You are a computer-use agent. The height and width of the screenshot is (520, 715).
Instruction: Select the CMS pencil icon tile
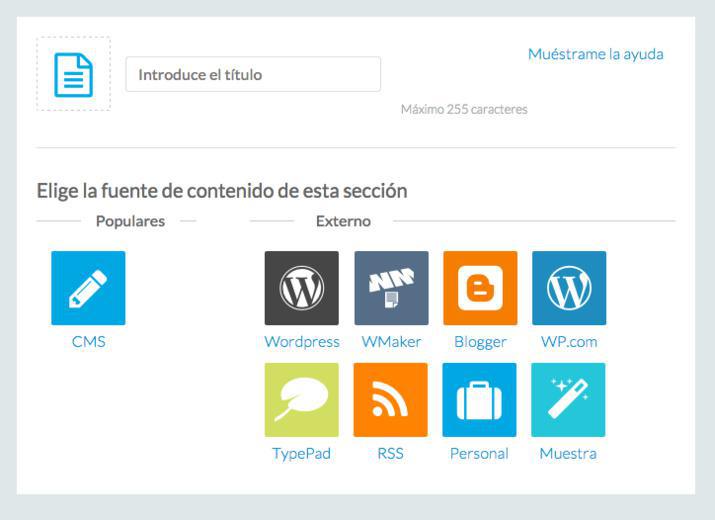pyautogui.click(x=88, y=288)
